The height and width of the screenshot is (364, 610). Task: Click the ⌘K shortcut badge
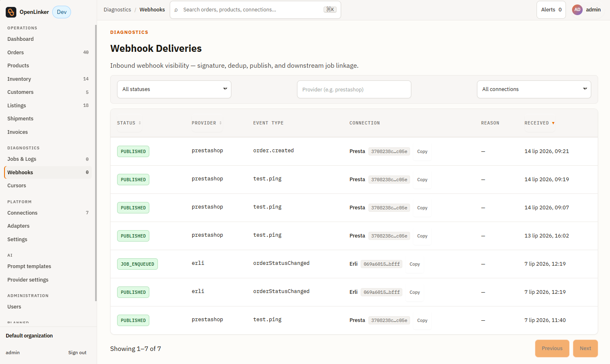tap(330, 9)
